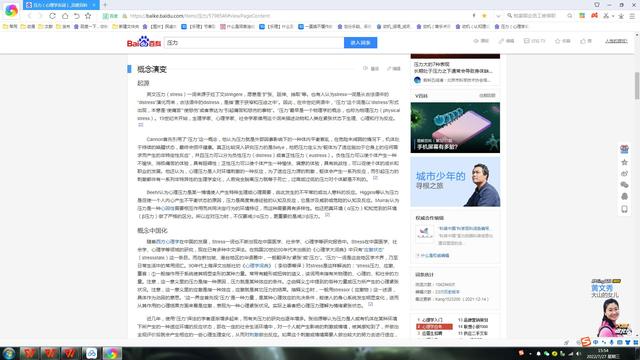Open the 心理学词典 hyperlink
The width and height of the screenshot is (640, 360).
coord(257,265)
